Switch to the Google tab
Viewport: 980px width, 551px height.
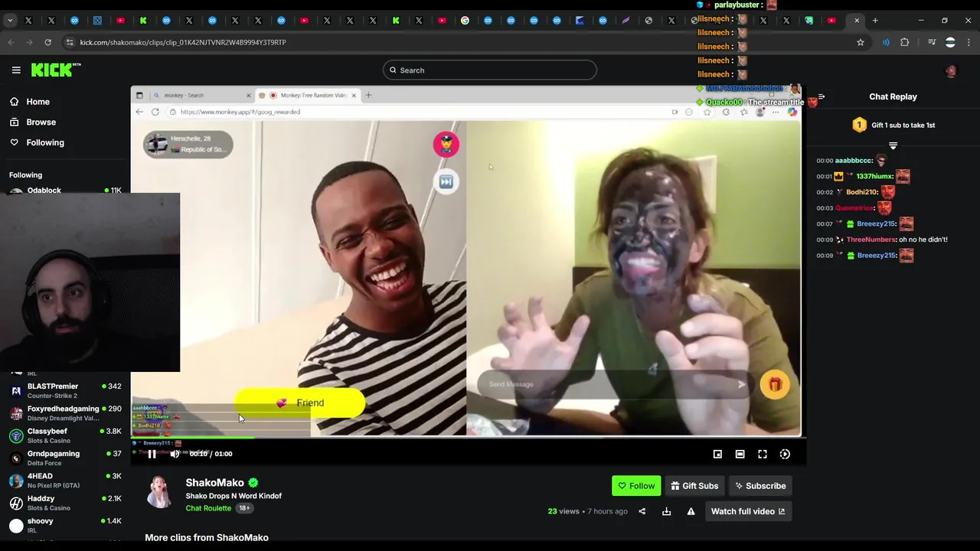click(x=465, y=21)
